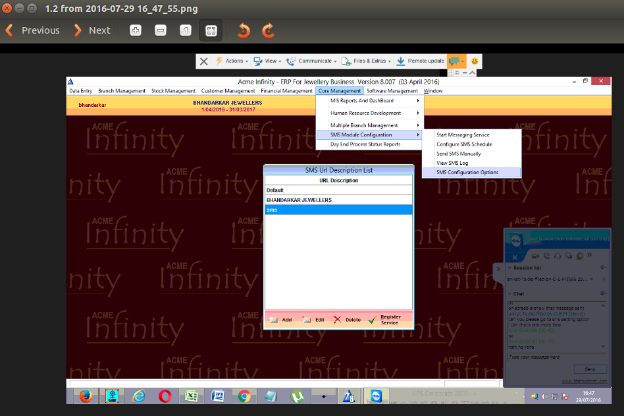Select BHANDARKAR JEWELLERS row in URL list
This screenshot has height=416, width=624.
339,200
